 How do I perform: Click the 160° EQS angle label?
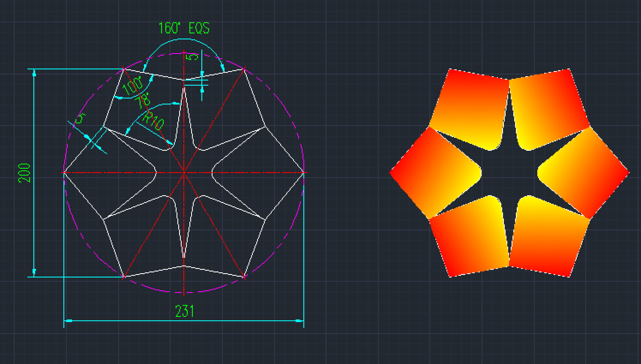184,28
